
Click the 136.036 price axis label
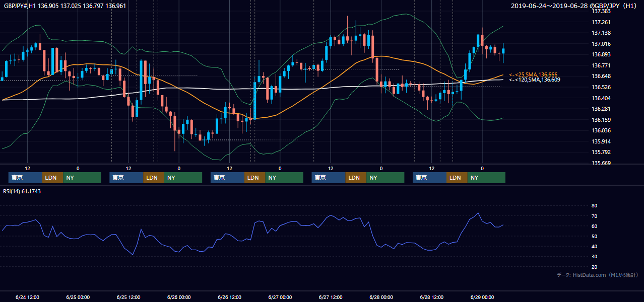tap(601, 130)
